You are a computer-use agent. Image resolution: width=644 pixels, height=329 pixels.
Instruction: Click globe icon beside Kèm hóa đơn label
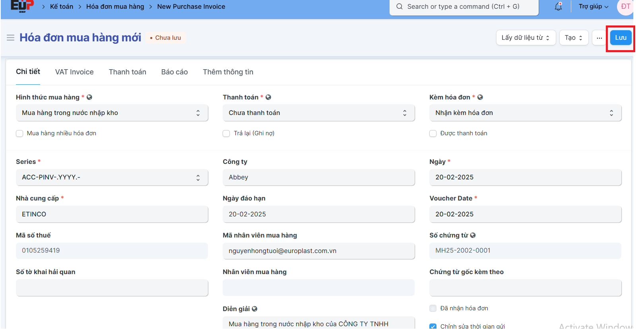480,97
